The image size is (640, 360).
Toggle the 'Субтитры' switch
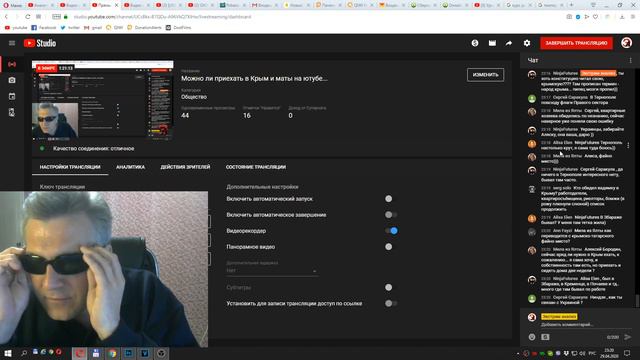point(391,287)
